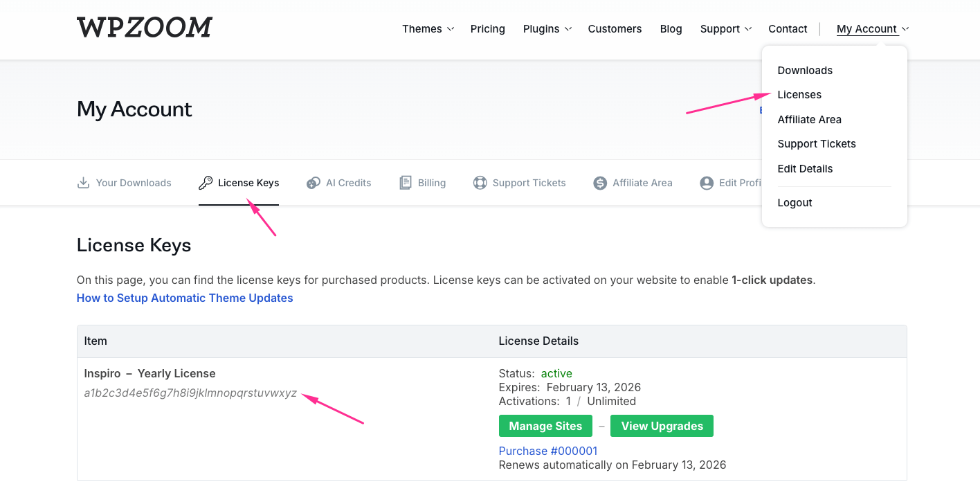Select Licenses from account menu
The image size is (980, 502).
coord(799,95)
